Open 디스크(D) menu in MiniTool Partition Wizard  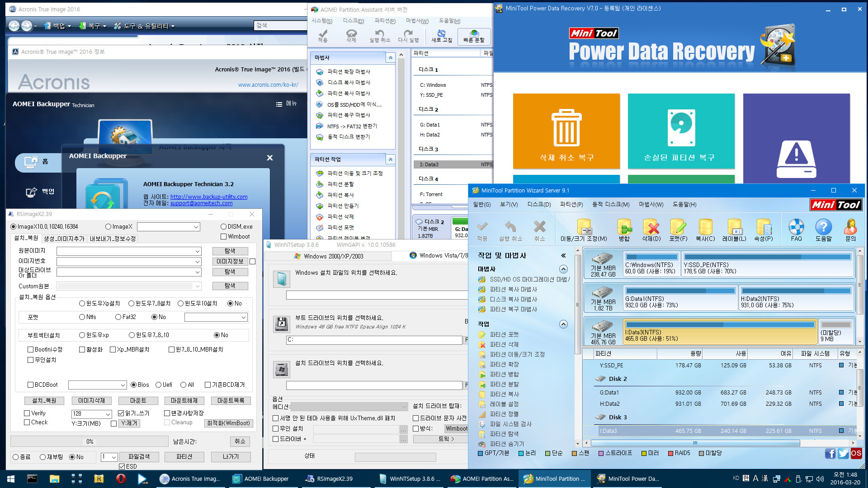[539, 204]
